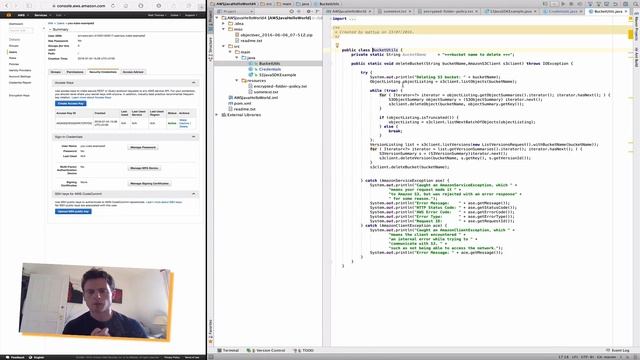The width and height of the screenshot is (640, 360).
Task: Collapse the resources folder
Action: (237, 81)
